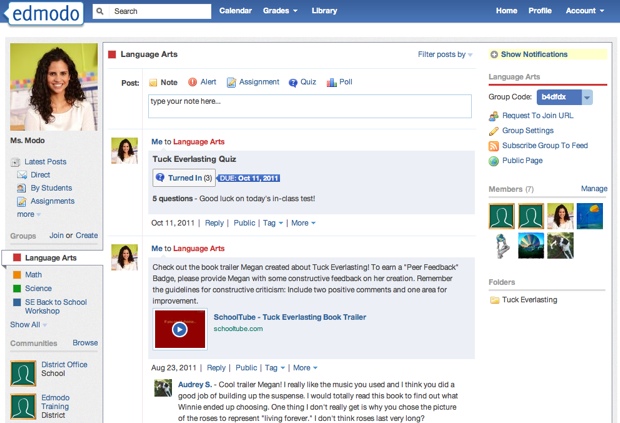This screenshot has height=423, width=620.
Task: Click the Turned In (3) button
Action: tap(184, 178)
